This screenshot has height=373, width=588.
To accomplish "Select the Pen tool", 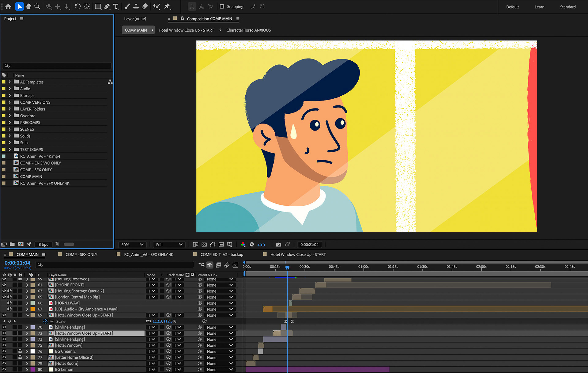I will (107, 6).
